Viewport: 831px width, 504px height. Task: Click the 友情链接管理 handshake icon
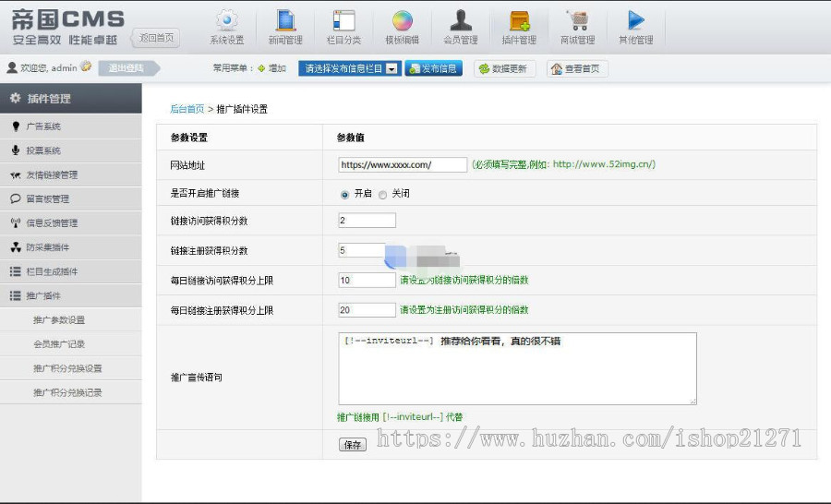[16, 174]
